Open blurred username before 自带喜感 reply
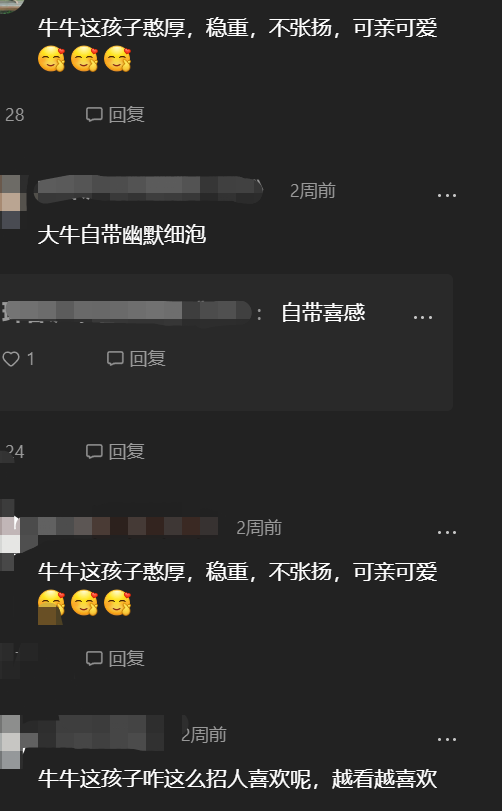This screenshot has height=811, width=502. (126, 312)
